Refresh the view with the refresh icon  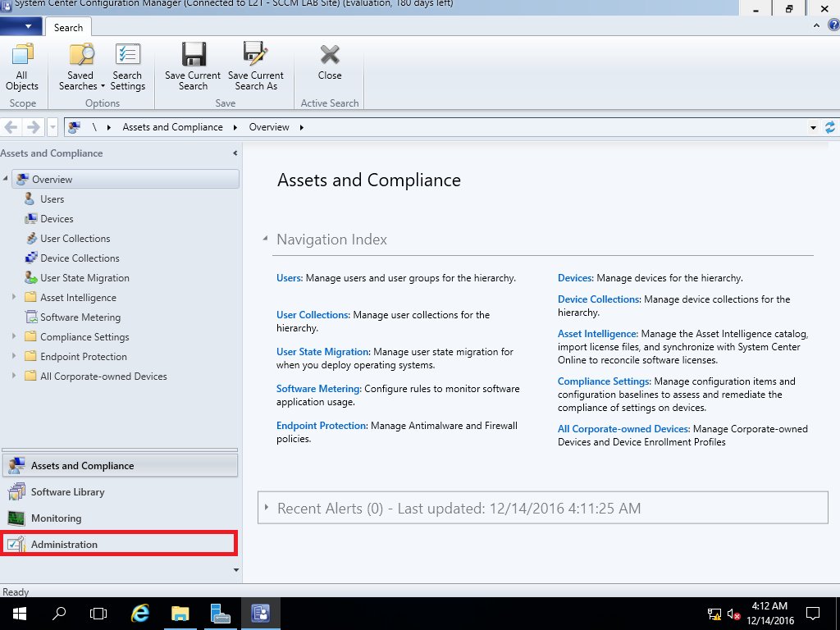pyautogui.click(x=830, y=127)
